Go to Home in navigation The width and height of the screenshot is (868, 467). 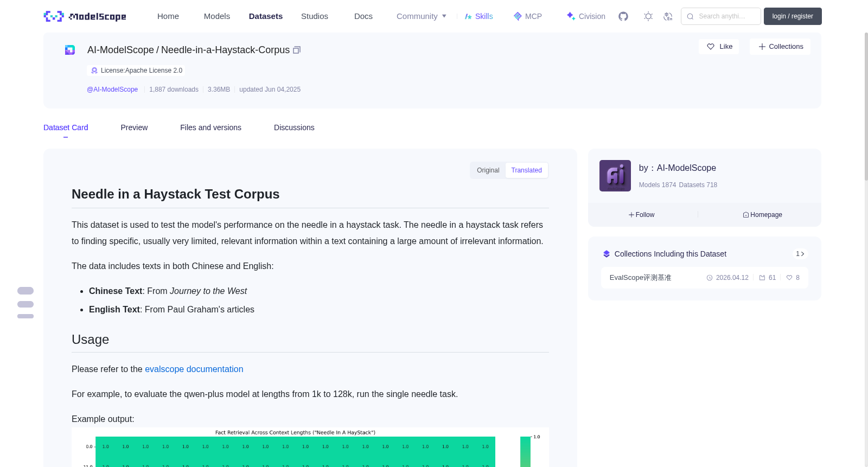pyautogui.click(x=168, y=16)
